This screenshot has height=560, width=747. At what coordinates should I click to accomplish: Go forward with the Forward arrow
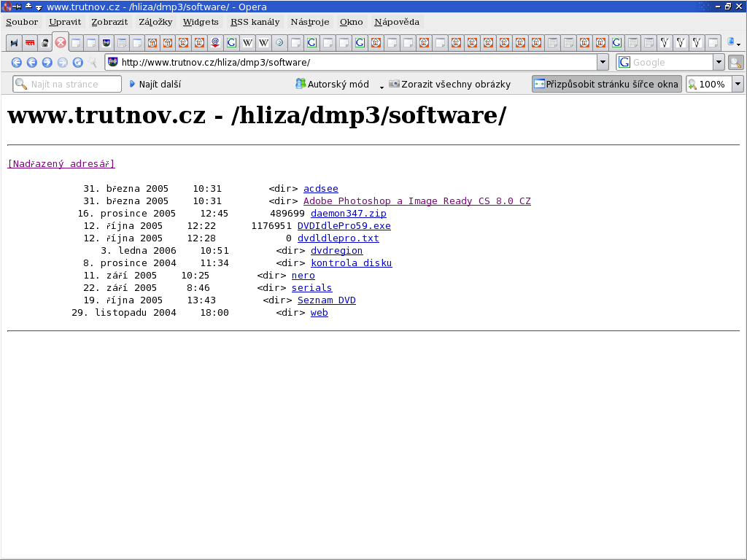click(x=47, y=63)
